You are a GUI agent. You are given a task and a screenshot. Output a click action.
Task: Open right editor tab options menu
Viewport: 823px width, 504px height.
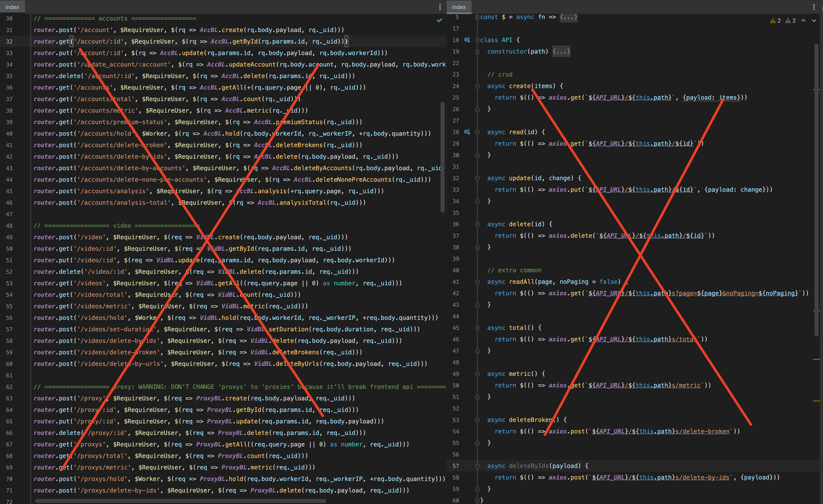pos(814,7)
